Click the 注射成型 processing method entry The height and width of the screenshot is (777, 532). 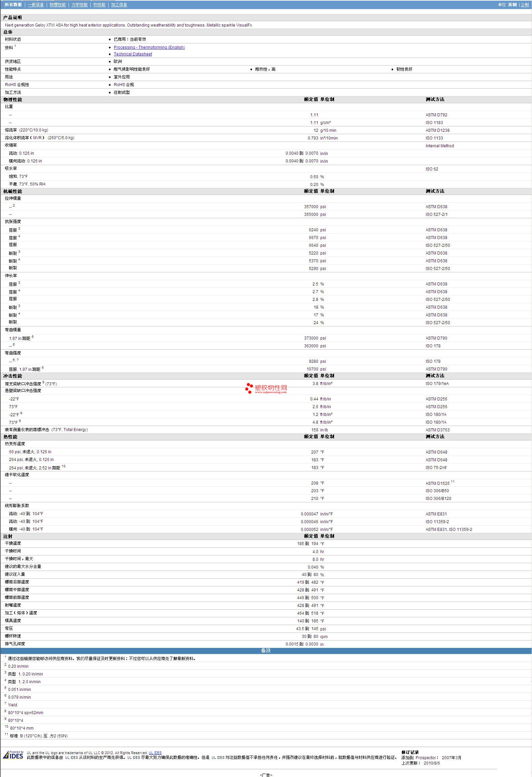click(122, 92)
